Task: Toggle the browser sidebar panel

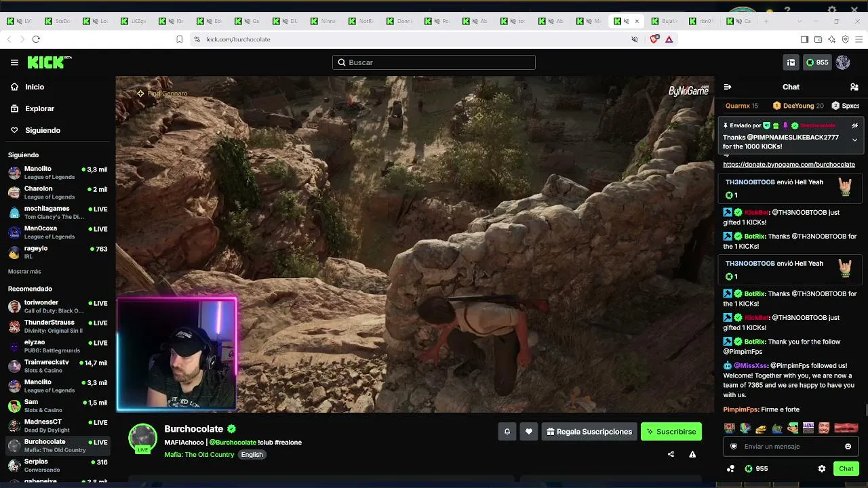Action: (804, 39)
